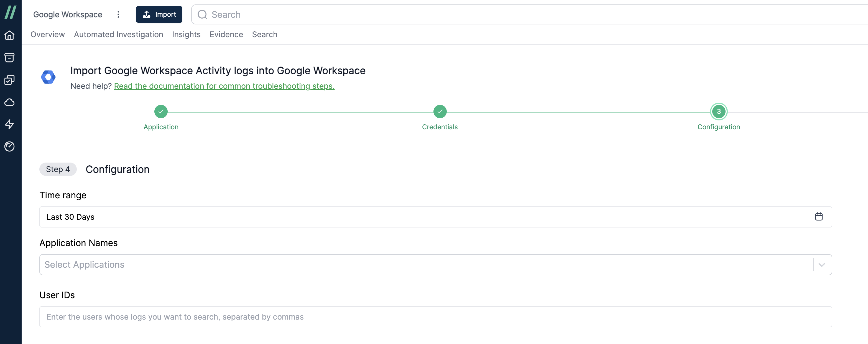Toggle the Configuration step indicator

719,111
